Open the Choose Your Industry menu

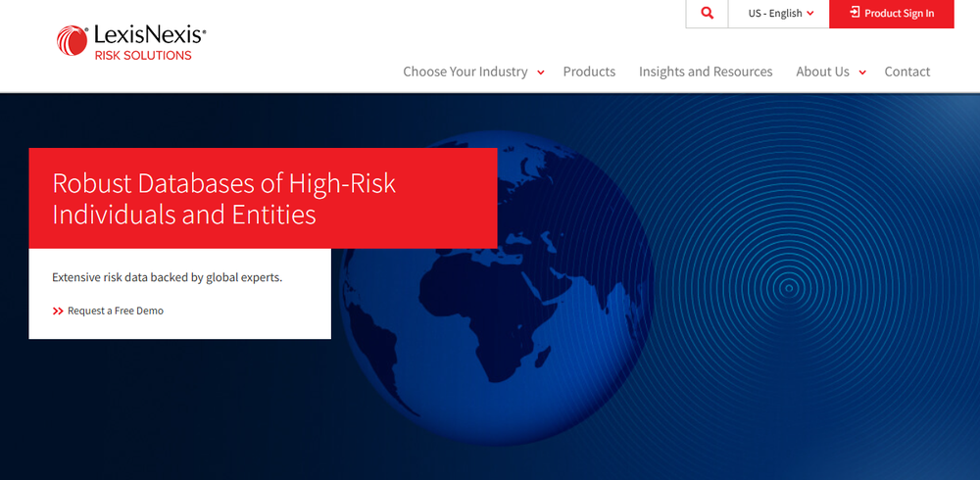[x=465, y=72]
